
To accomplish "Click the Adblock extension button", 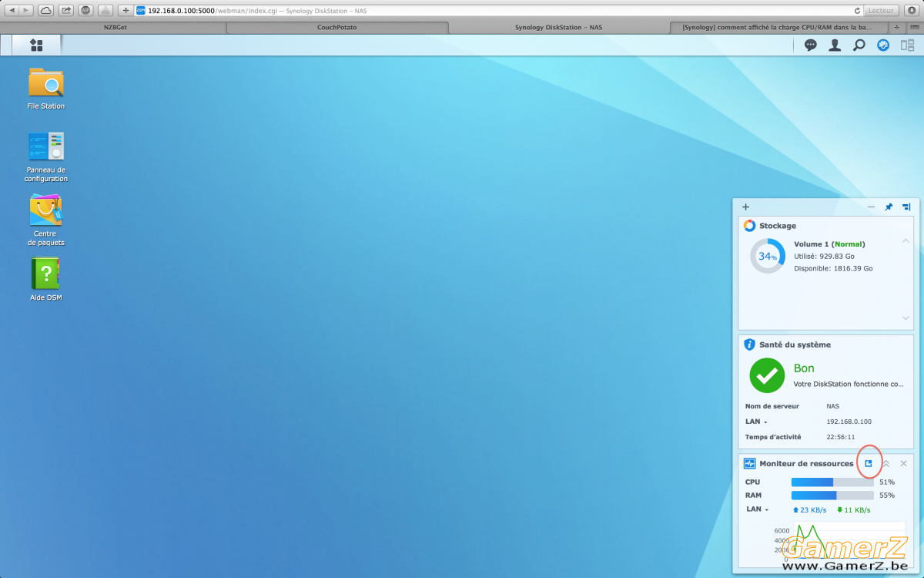I will (x=85, y=10).
